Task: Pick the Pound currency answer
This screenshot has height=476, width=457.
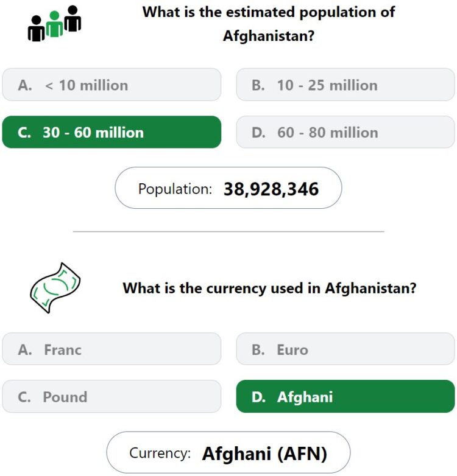Action: pos(112,396)
